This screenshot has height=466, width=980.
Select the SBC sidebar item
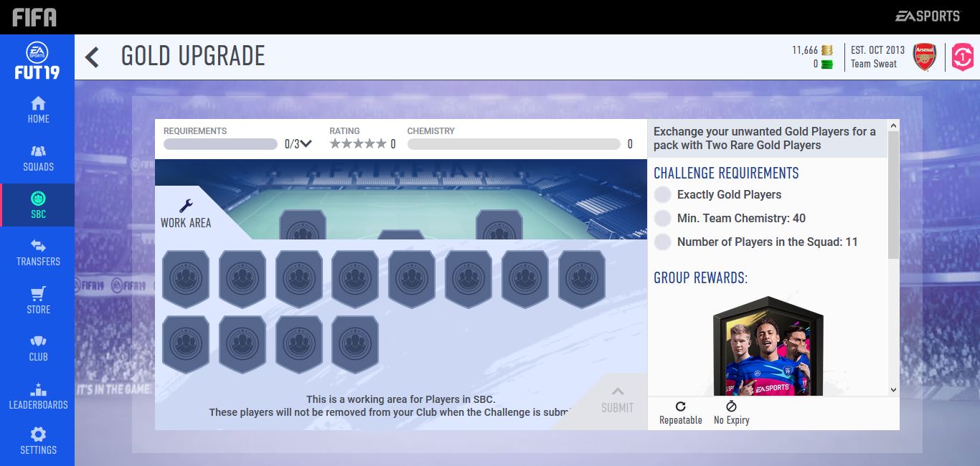pos(38,205)
